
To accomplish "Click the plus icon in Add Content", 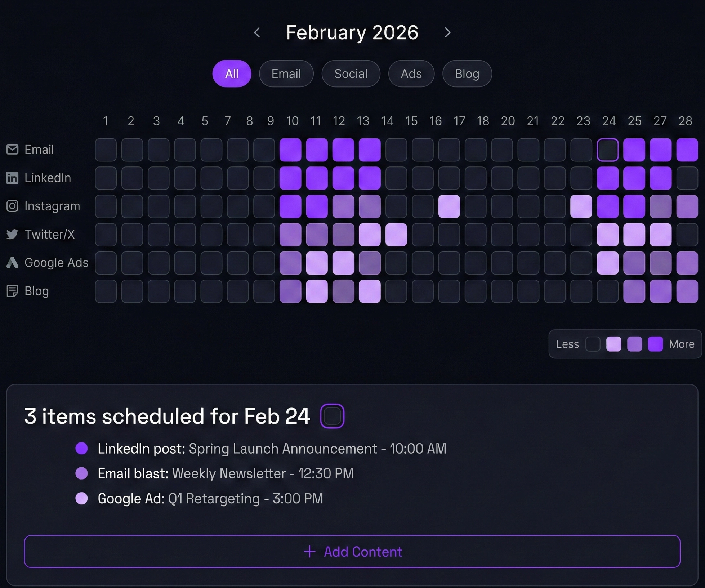I will [309, 552].
